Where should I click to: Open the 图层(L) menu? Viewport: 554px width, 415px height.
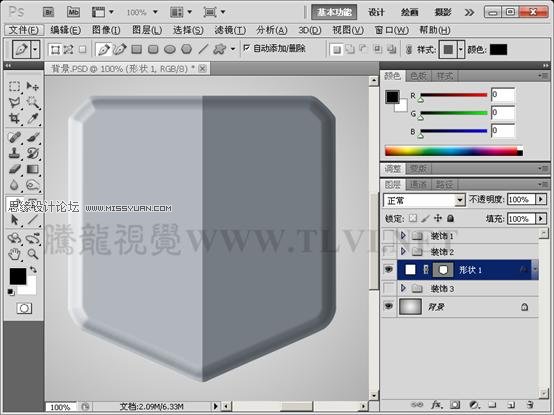tap(147, 30)
